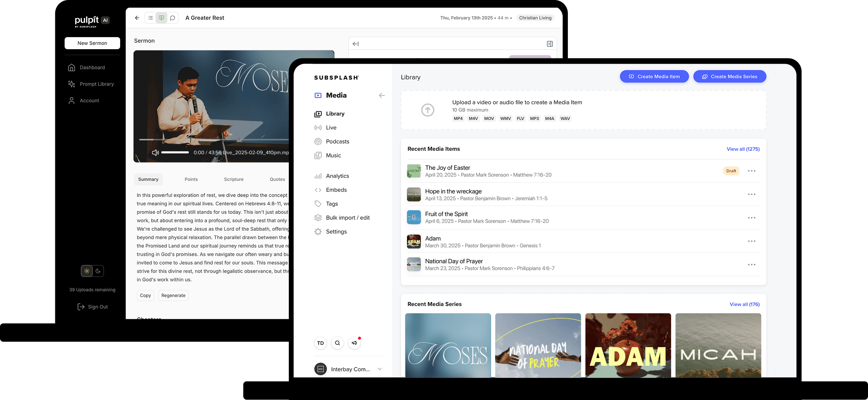
Task: Switch Pulpit to dark mode
Action: [x=98, y=271]
